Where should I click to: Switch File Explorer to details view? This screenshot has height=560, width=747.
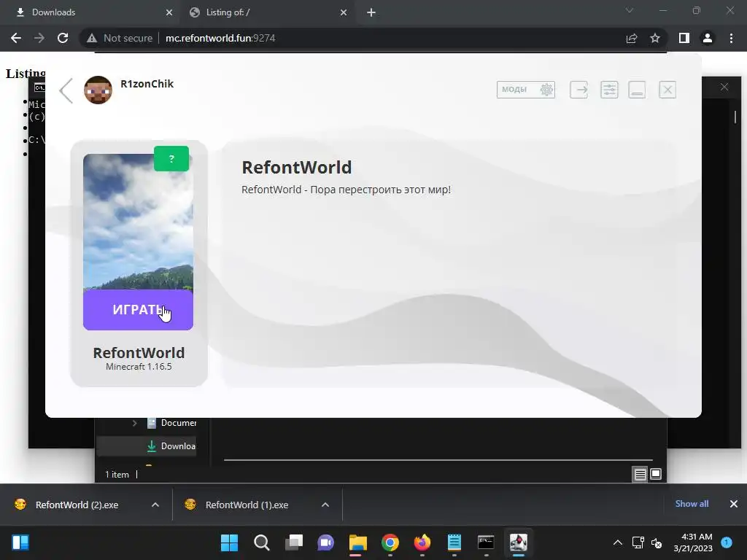640,474
